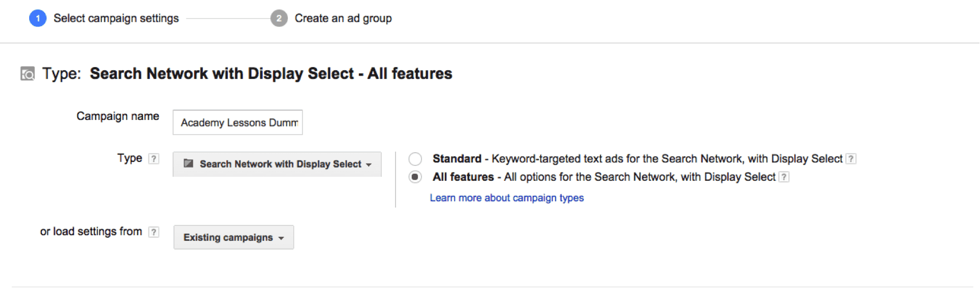Image resolution: width=980 pixels, height=290 pixels.
Task: Open the help icon beside 'or load settings from'
Action: (x=154, y=232)
